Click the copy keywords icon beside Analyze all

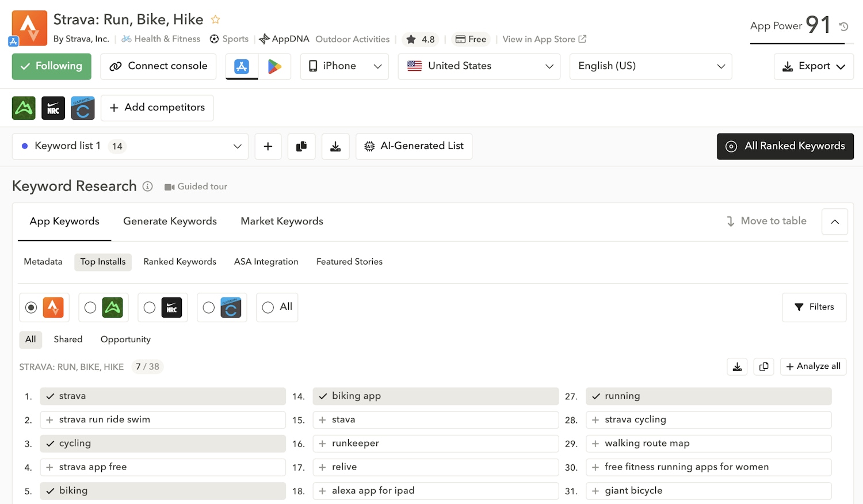763,366
